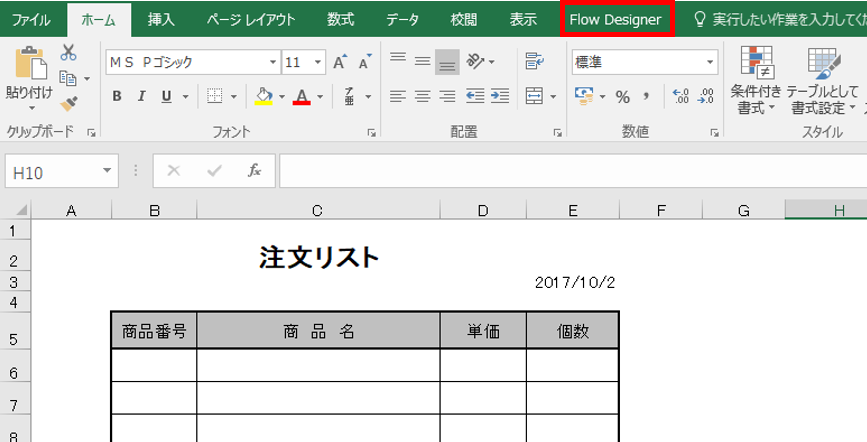This screenshot has width=867, height=442.
Task: Open テーブルとして書式設定 button
Action: 823,80
